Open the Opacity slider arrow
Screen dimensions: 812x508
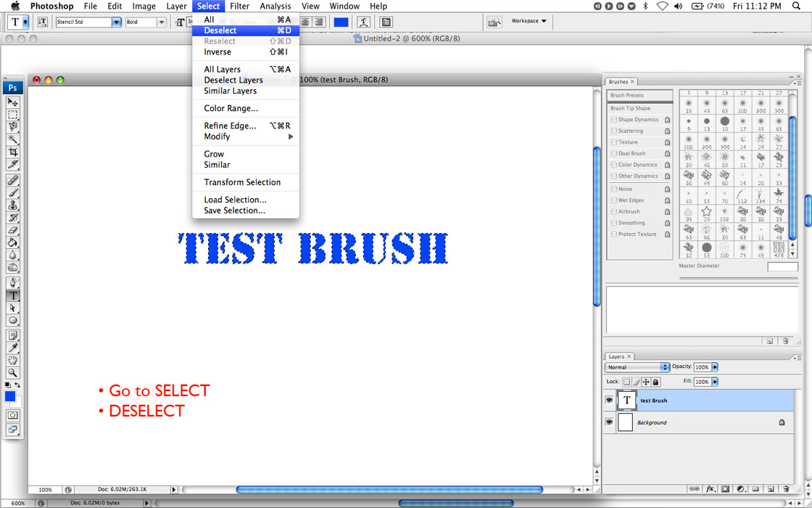(x=715, y=367)
